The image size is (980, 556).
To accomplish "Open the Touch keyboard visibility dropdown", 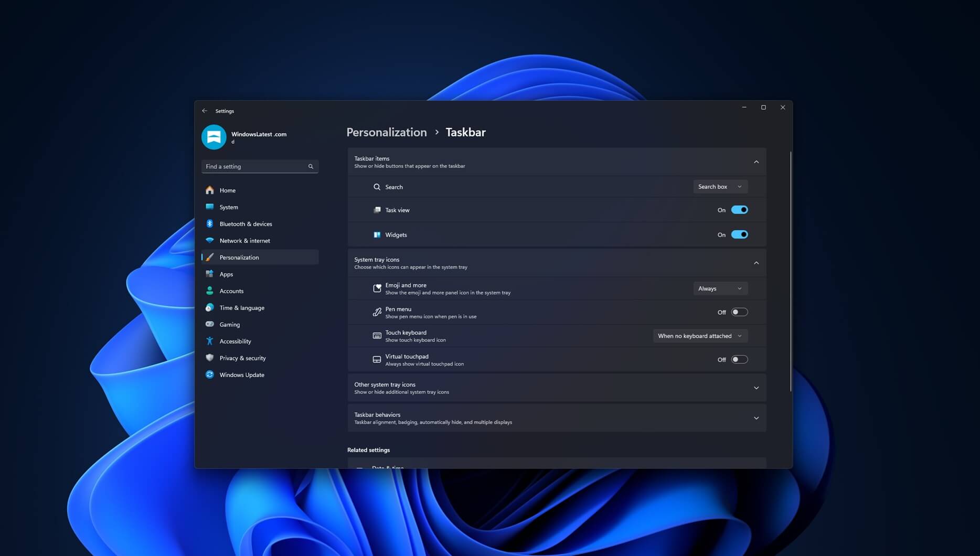I will tap(700, 336).
